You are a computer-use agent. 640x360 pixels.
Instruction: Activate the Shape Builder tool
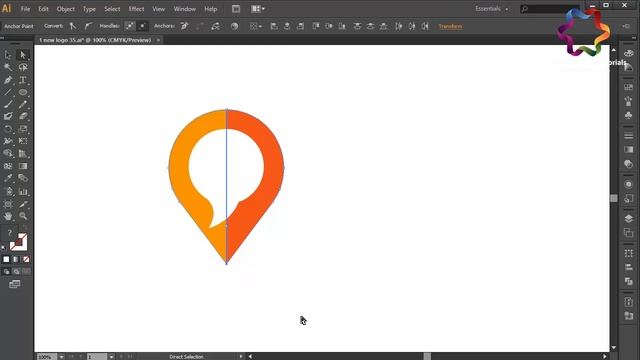tap(8, 154)
